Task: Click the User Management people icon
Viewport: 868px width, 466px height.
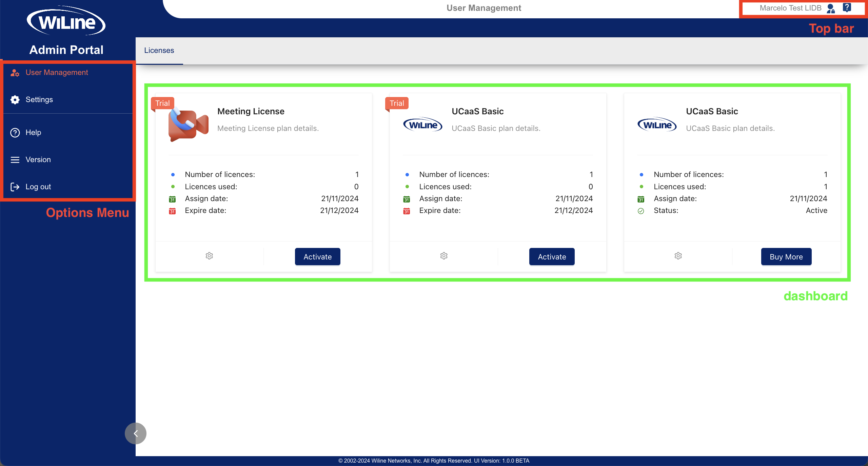Action: pyautogui.click(x=15, y=73)
